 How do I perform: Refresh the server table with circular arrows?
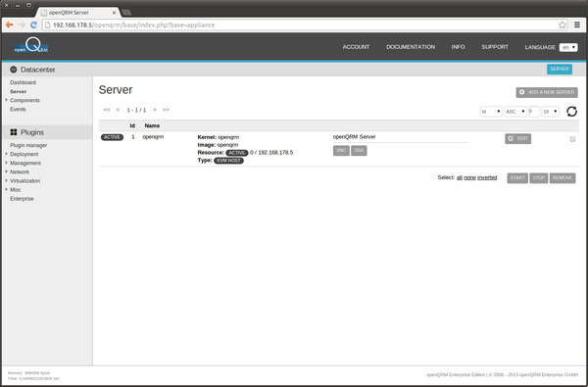571,112
